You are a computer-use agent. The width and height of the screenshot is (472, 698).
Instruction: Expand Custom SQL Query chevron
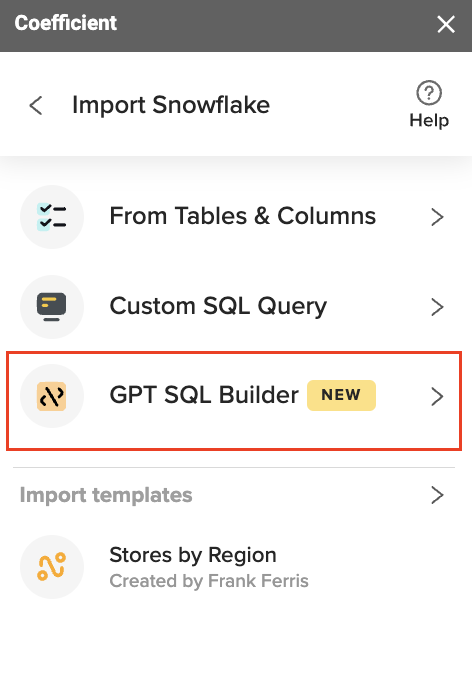pos(437,307)
